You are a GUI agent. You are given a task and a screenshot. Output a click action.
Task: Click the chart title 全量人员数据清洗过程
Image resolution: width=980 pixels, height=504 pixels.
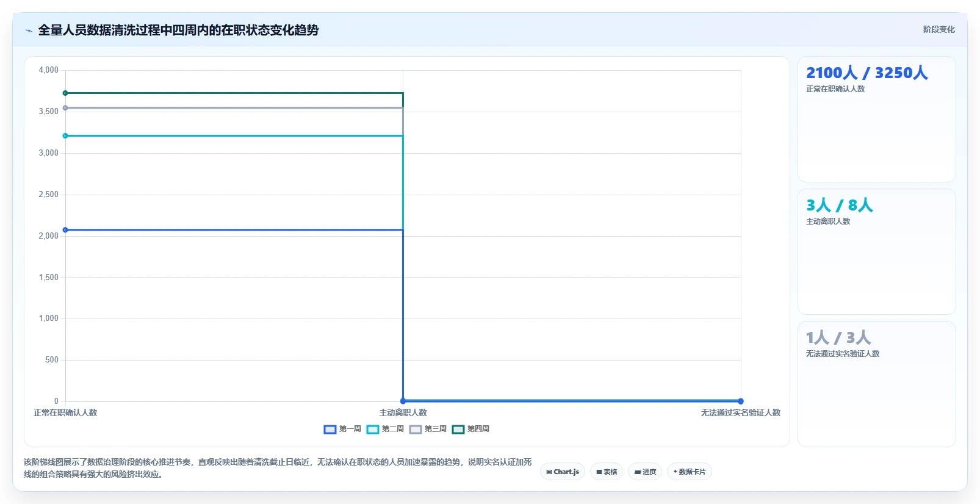pos(178,30)
